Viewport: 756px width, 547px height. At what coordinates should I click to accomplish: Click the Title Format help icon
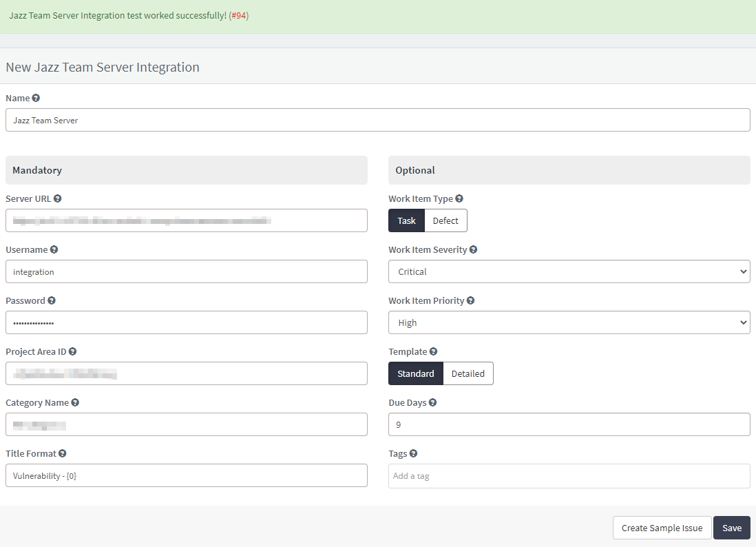pos(62,453)
